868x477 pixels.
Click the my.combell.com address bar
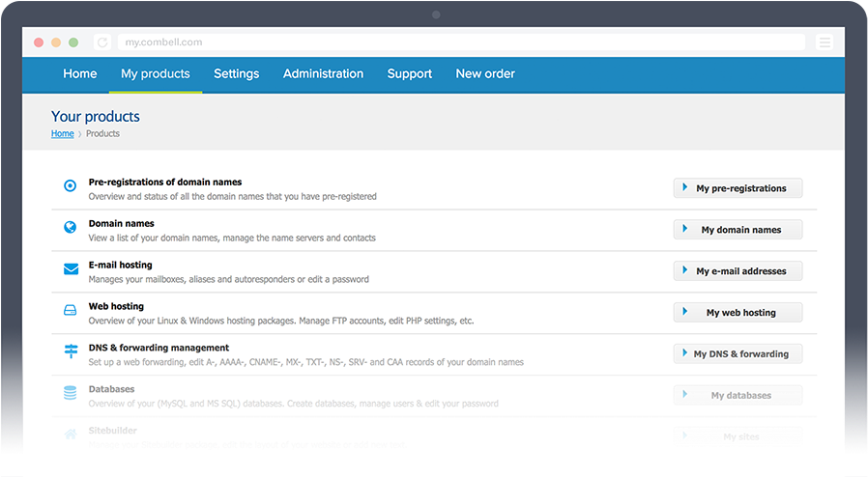pos(460,42)
